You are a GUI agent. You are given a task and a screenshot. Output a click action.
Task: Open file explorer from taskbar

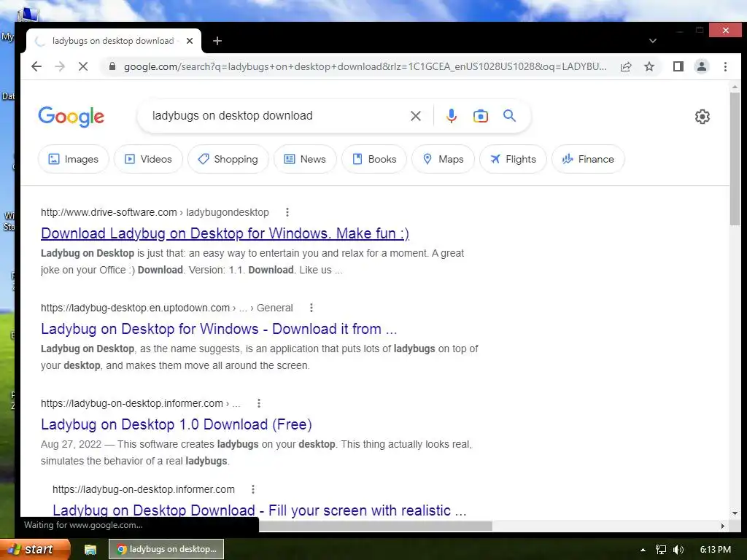(x=90, y=550)
